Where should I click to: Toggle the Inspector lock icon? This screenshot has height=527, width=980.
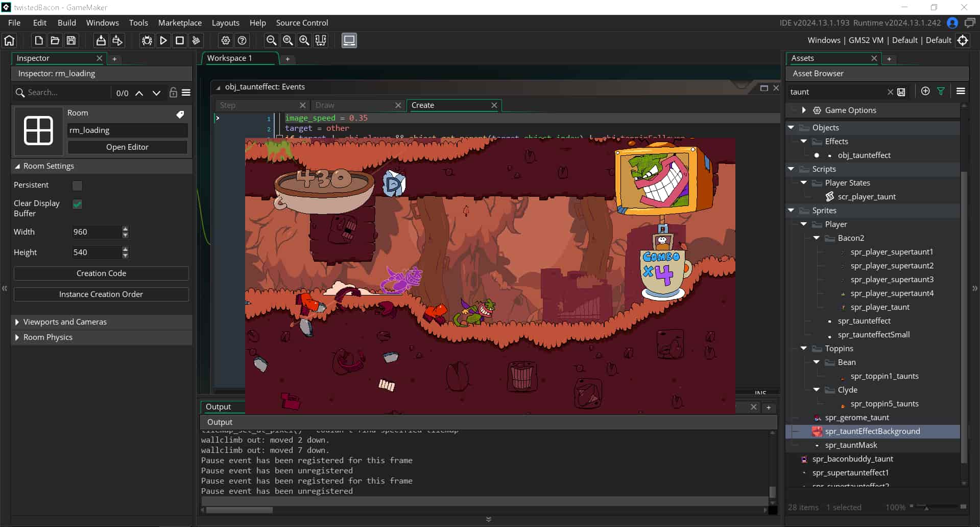[173, 93]
